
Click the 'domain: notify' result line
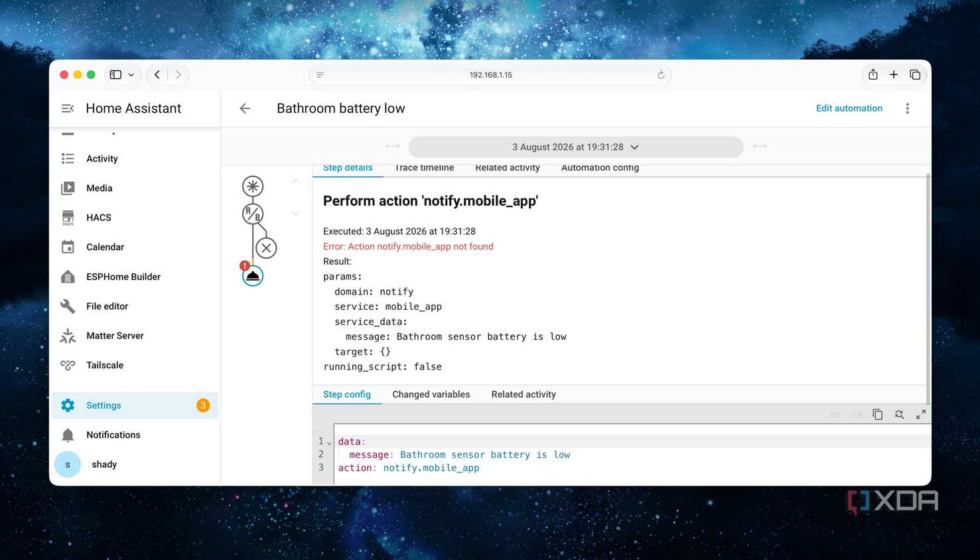374,291
